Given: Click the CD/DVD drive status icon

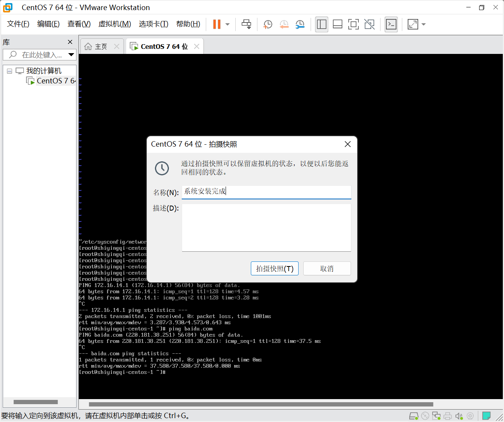Looking at the screenshot, I should 425,416.
